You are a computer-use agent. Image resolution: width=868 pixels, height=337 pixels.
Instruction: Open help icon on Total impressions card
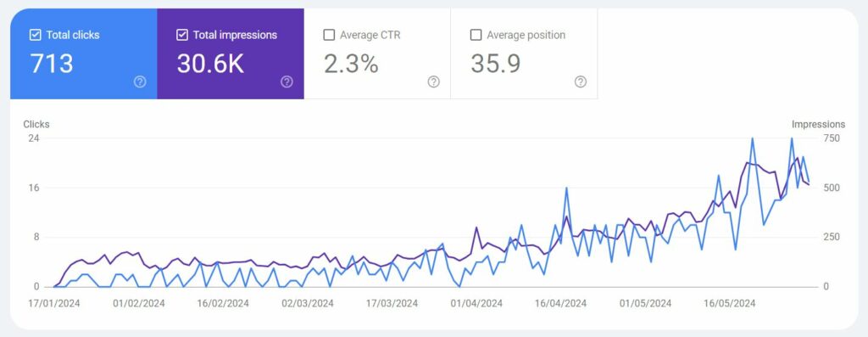pos(287,82)
